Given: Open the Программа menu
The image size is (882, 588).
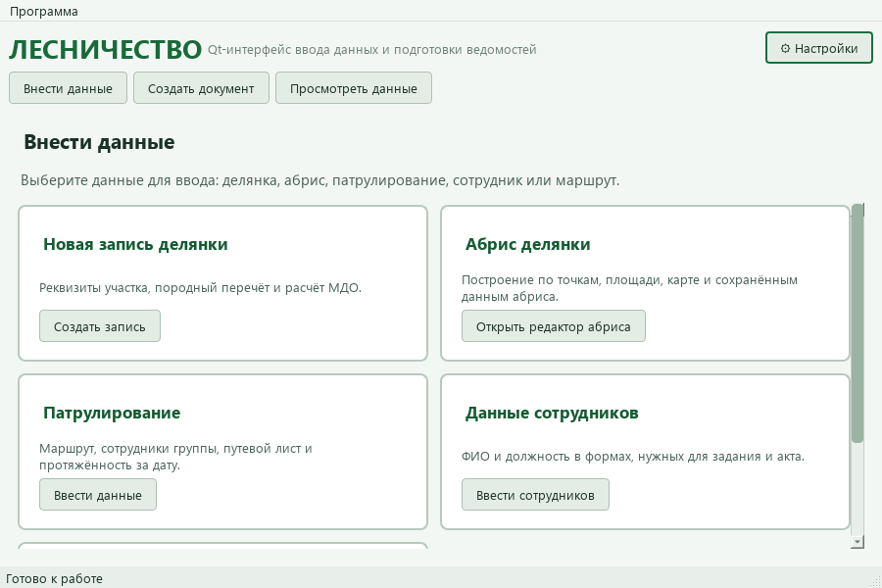Looking at the screenshot, I should point(44,11).
